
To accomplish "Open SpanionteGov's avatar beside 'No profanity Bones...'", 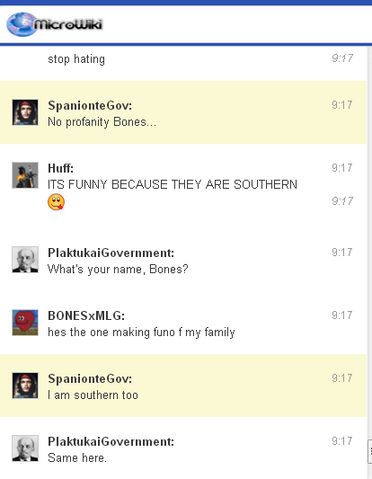I will click(25, 112).
